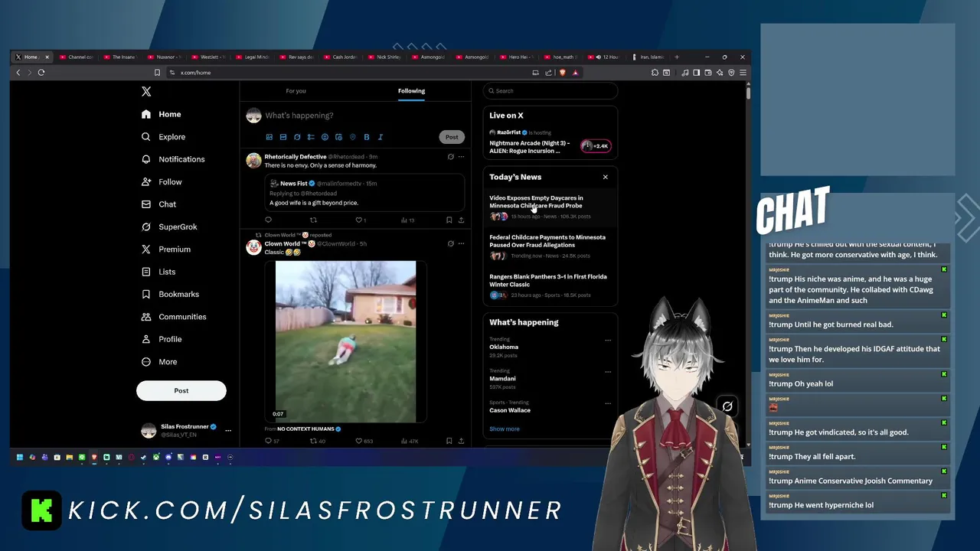Open the Follow page in sidebar

[162, 182]
